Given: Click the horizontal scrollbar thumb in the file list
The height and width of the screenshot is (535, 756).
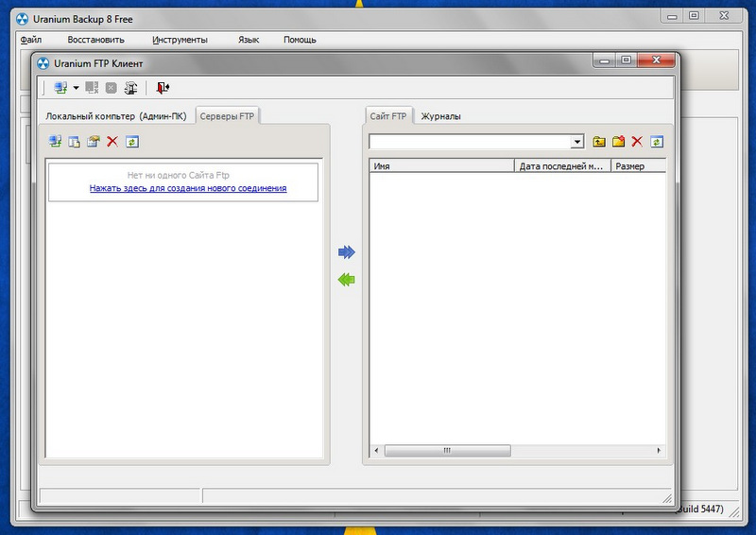Looking at the screenshot, I should pyautogui.click(x=447, y=451).
